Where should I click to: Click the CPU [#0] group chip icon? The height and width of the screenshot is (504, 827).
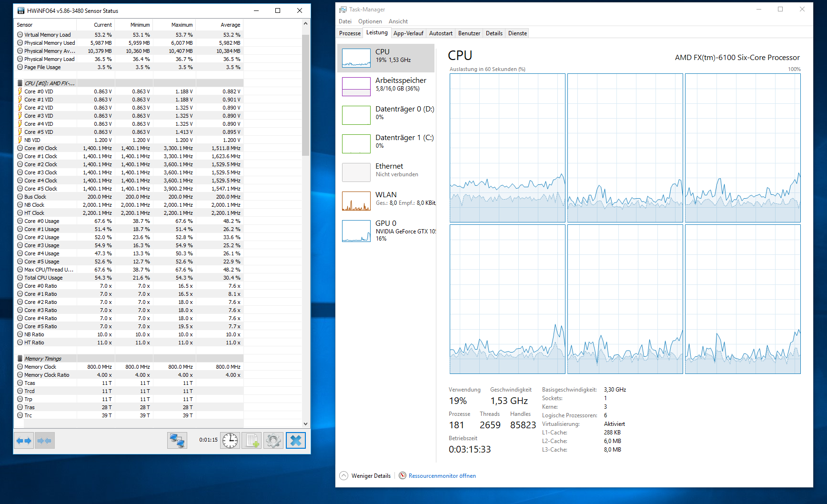pos(20,83)
